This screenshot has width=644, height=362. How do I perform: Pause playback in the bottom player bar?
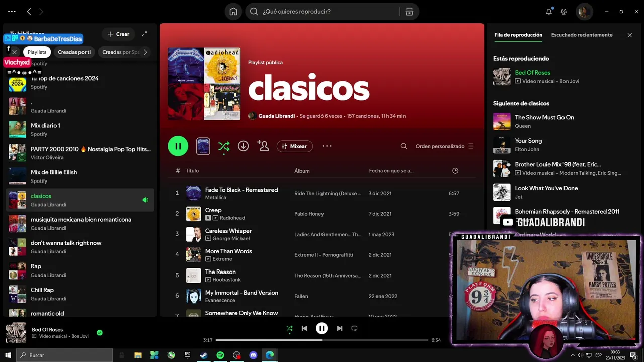(321, 328)
